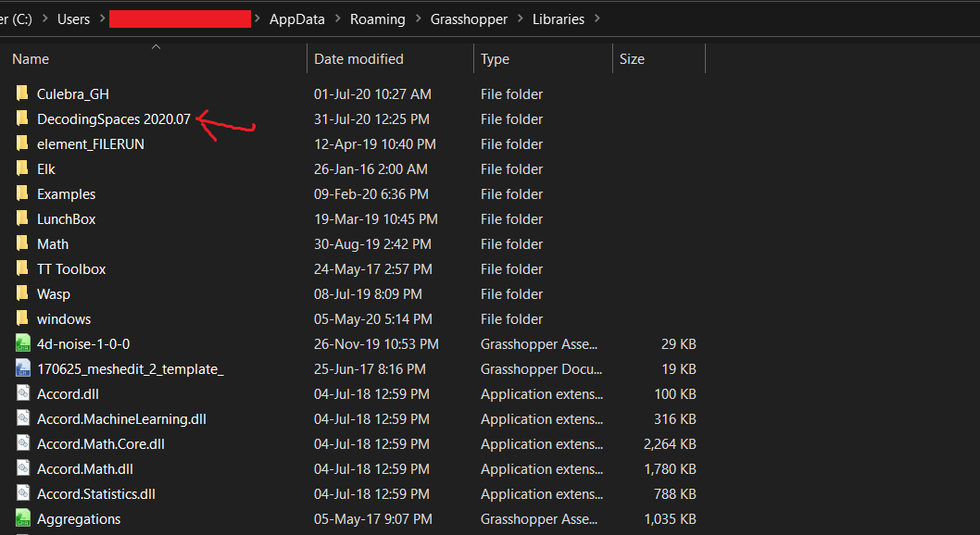This screenshot has width=980, height=535.
Task: Navigate to Users via breadcrumb
Action: click(73, 19)
